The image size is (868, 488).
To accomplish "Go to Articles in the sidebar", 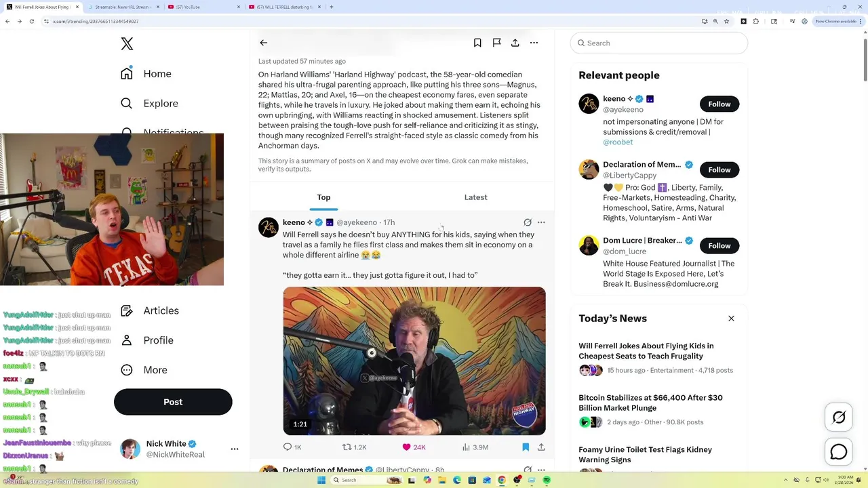I will coord(150,310).
